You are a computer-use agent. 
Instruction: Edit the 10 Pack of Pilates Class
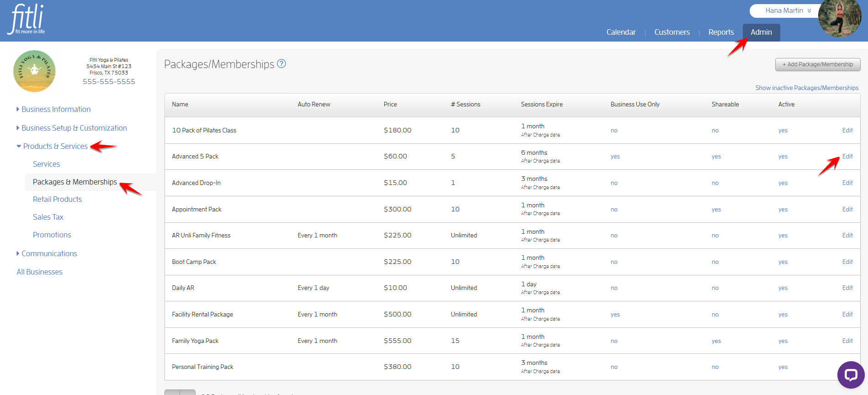[847, 130]
